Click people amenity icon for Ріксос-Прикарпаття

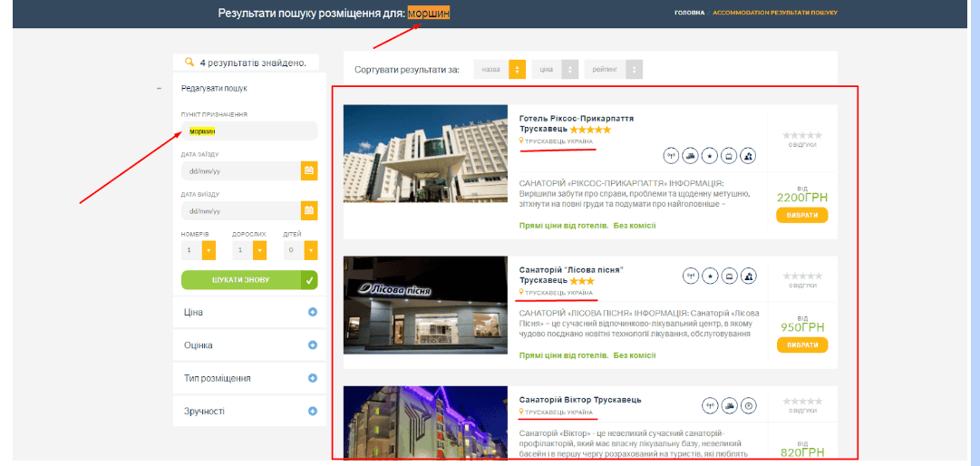pyautogui.click(x=748, y=156)
